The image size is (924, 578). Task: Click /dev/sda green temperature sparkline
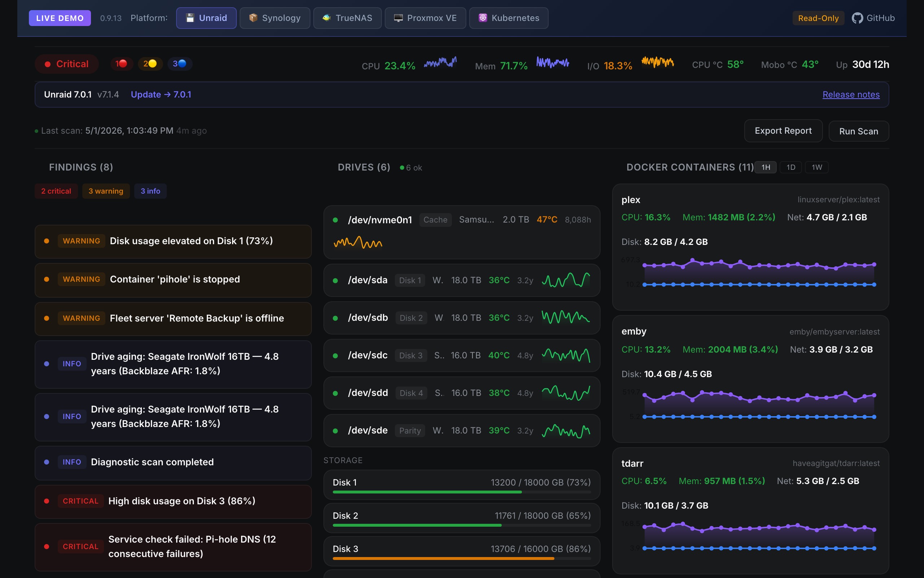566,280
